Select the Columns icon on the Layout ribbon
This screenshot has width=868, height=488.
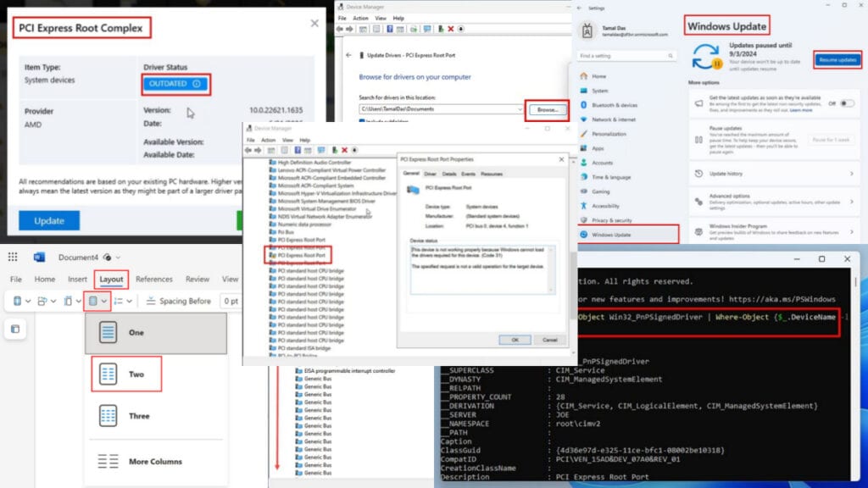tap(92, 300)
